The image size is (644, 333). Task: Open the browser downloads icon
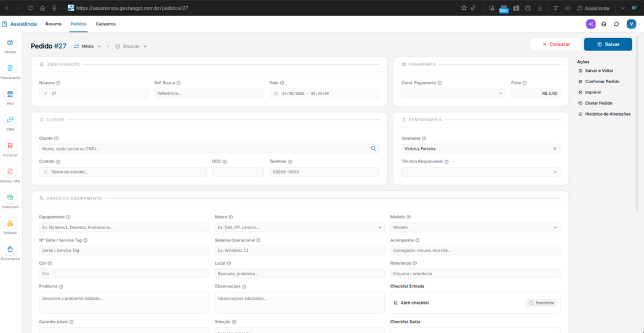click(541, 8)
